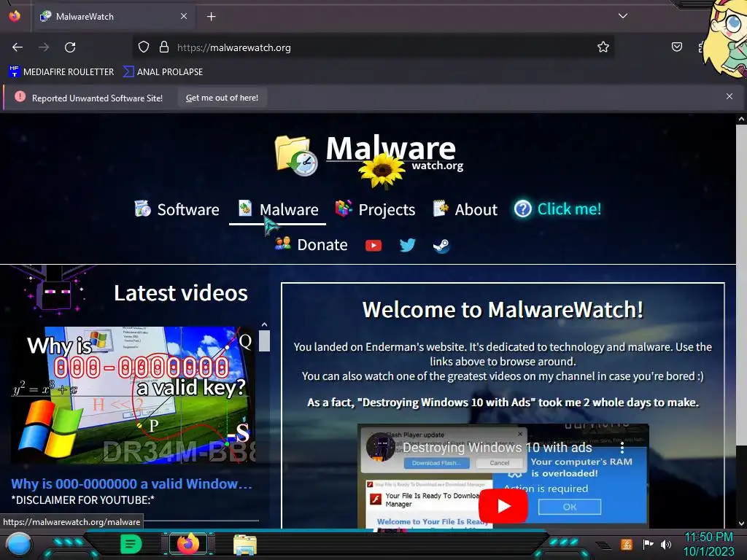The width and height of the screenshot is (747, 560).
Task: Click the Destroying Windows 10 with ads title
Action: click(x=498, y=448)
